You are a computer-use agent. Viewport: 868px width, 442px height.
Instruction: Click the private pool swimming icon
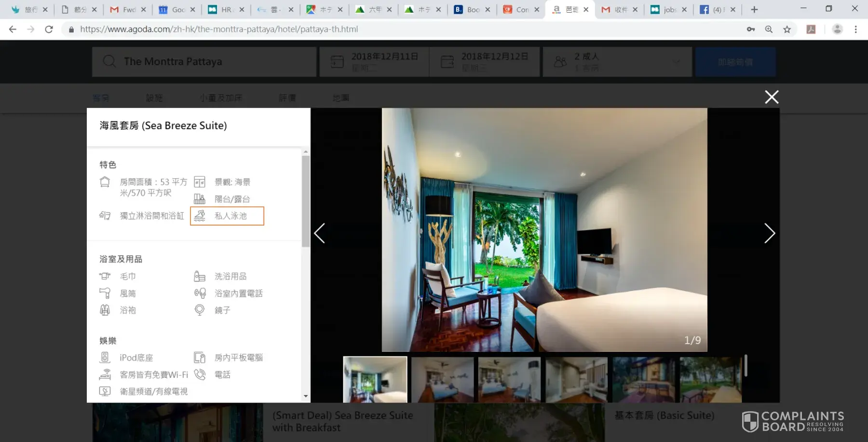tap(200, 216)
